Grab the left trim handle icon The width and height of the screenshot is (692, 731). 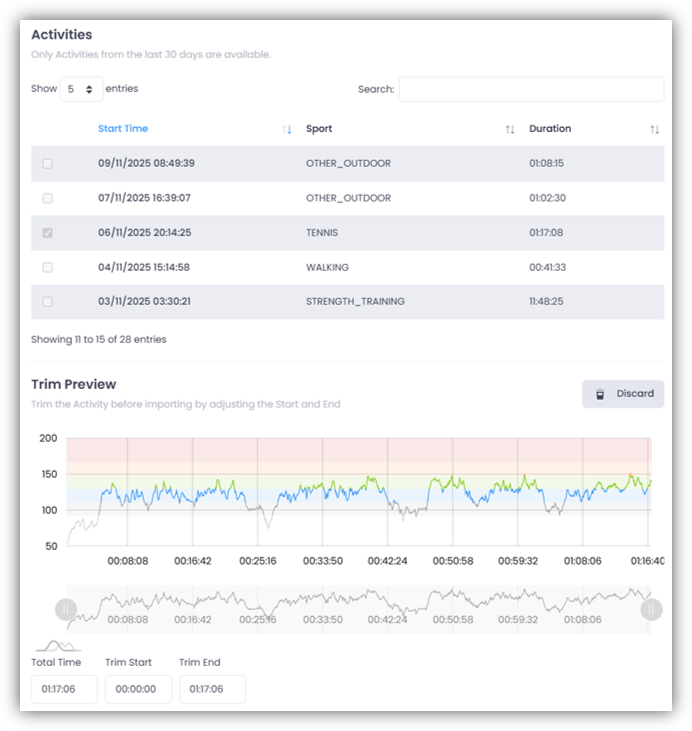[x=65, y=608]
